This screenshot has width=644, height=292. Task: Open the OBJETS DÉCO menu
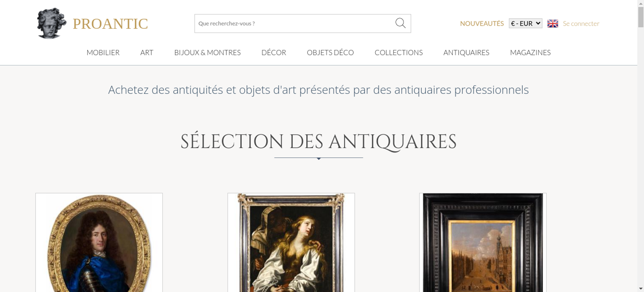pyautogui.click(x=330, y=52)
